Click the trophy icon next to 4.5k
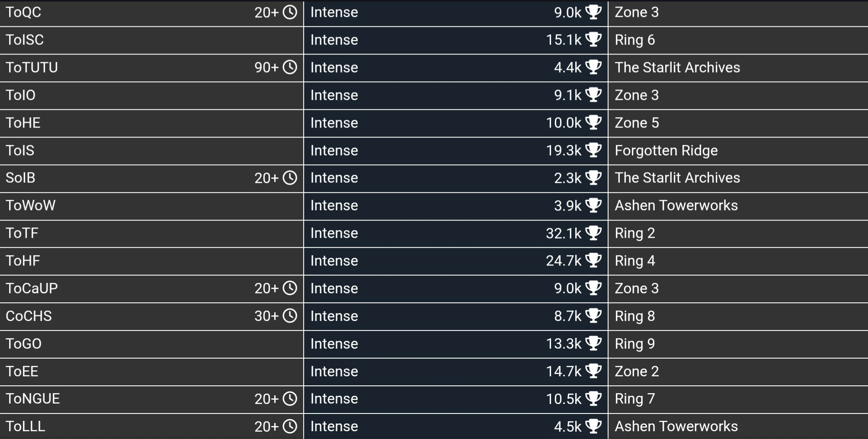Image resolution: width=868 pixels, height=439 pixels. (x=593, y=426)
